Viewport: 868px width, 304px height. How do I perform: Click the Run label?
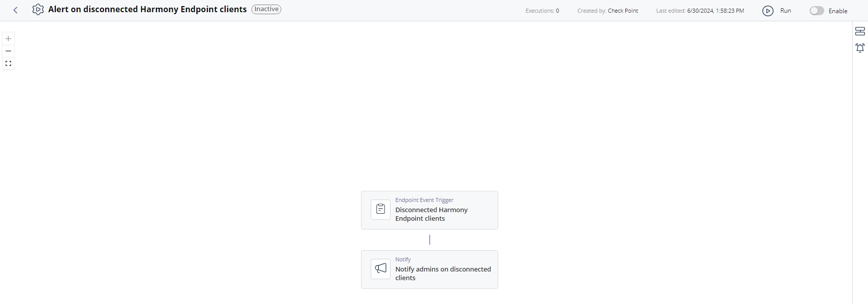(x=785, y=11)
